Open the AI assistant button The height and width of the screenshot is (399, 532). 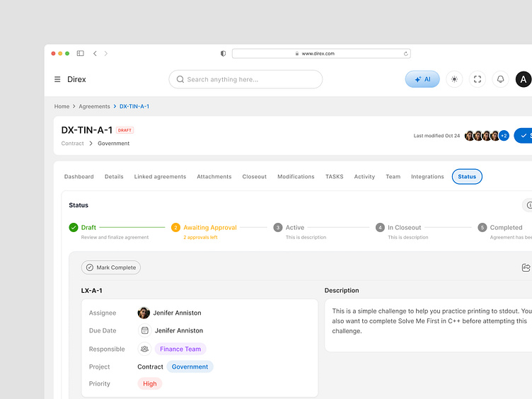click(x=422, y=79)
